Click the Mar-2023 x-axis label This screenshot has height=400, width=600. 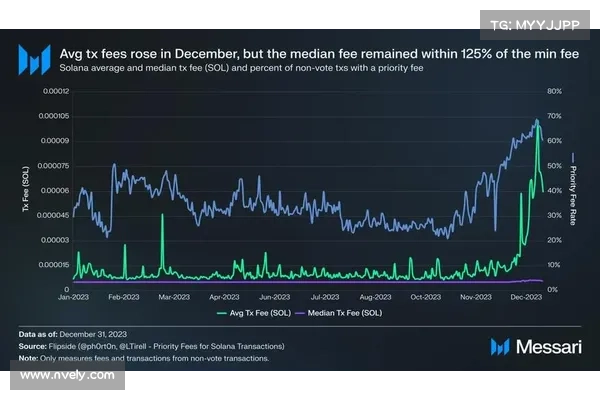pyautogui.click(x=174, y=297)
